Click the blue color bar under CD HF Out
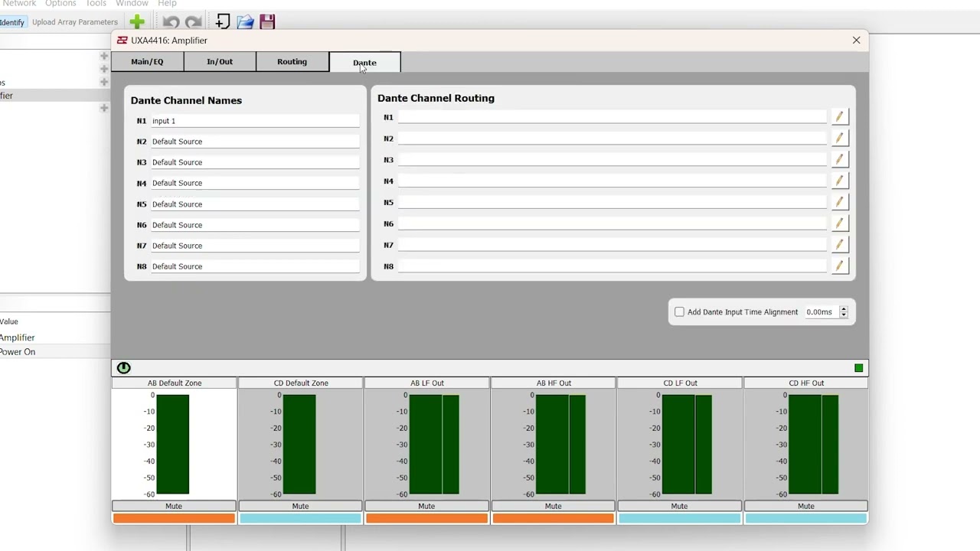The image size is (980, 551). coord(805,518)
